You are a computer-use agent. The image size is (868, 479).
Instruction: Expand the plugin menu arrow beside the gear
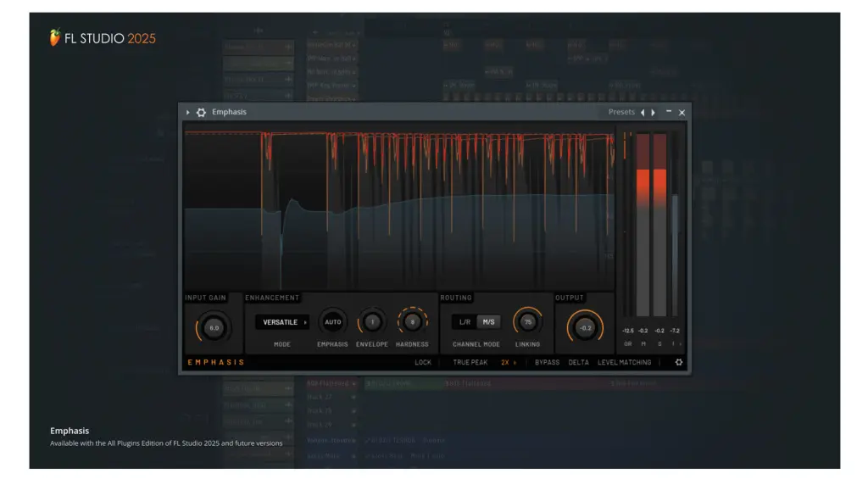pyautogui.click(x=188, y=112)
